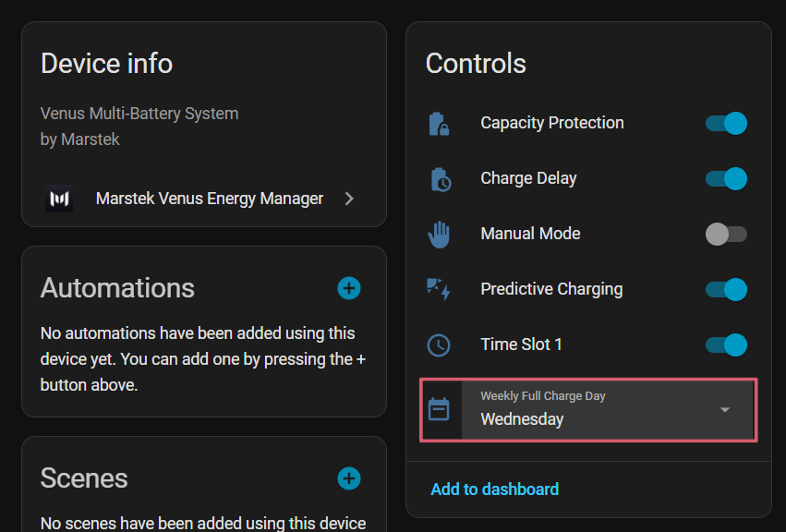Click the Marstek logo icon
786x532 pixels.
[x=59, y=199]
